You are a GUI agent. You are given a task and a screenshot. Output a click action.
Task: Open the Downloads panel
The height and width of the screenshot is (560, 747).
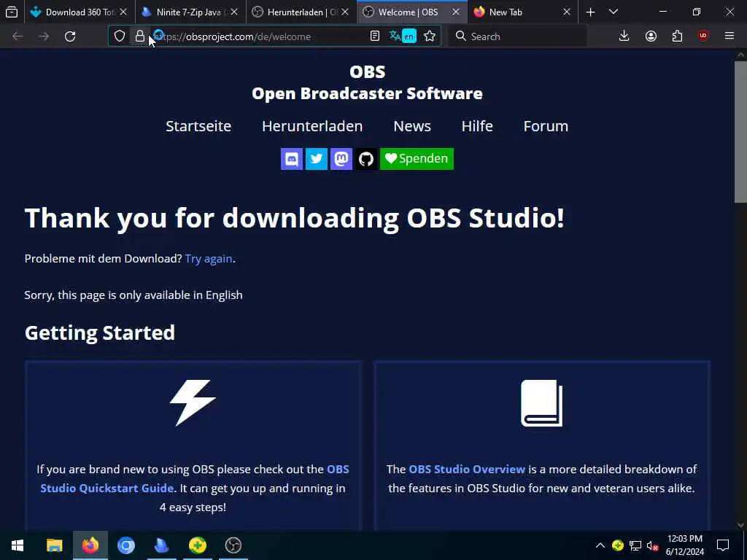[x=624, y=36]
